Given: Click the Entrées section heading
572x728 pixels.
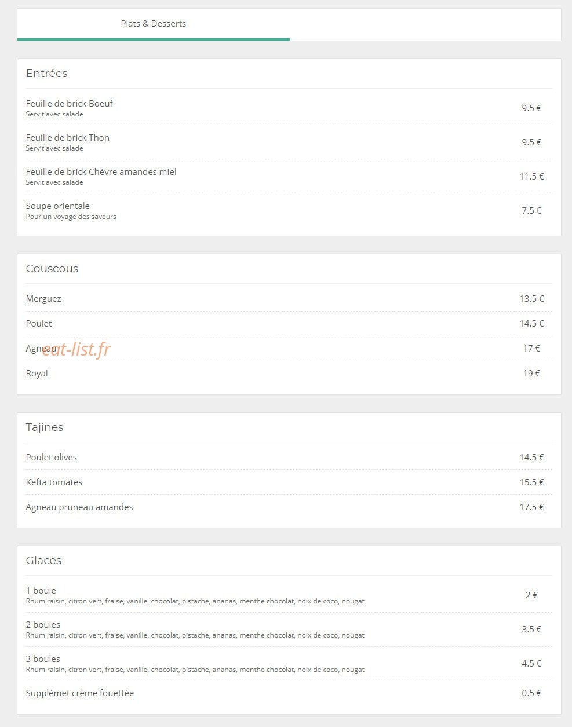Looking at the screenshot, I should coord(47,74).
